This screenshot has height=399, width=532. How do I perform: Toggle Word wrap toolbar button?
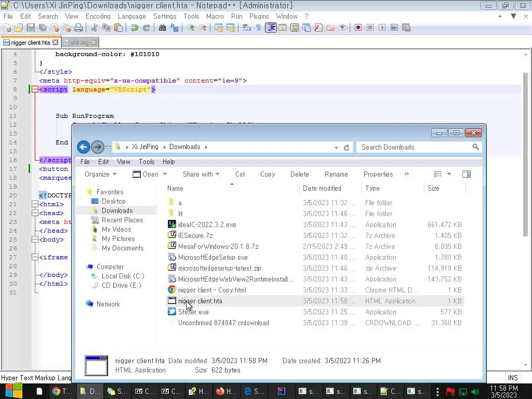(x=247, y=28)
